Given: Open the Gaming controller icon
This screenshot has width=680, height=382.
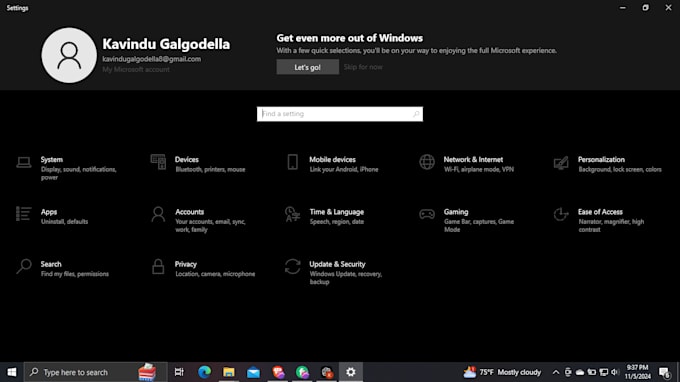Looking at the screenshot, I should click(427, 214).
